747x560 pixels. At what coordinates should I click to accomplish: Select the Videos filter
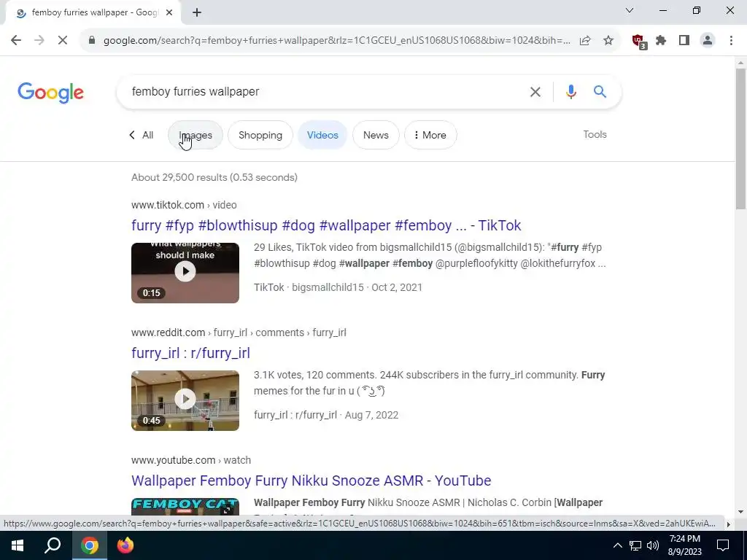[322, 135]
